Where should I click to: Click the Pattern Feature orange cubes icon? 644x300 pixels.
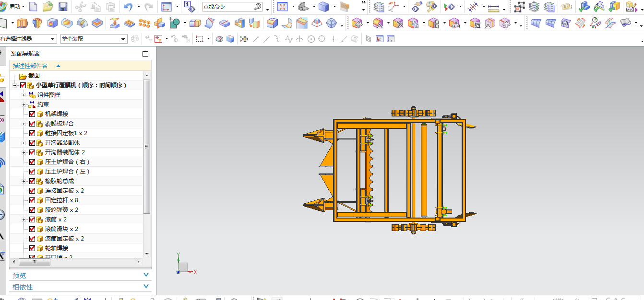click(x=144, y=23)
